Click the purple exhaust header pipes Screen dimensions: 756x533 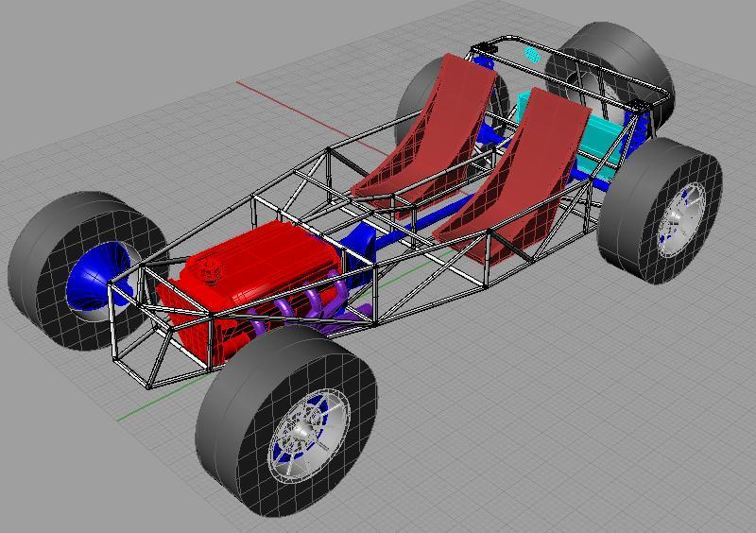pos(314,310)
